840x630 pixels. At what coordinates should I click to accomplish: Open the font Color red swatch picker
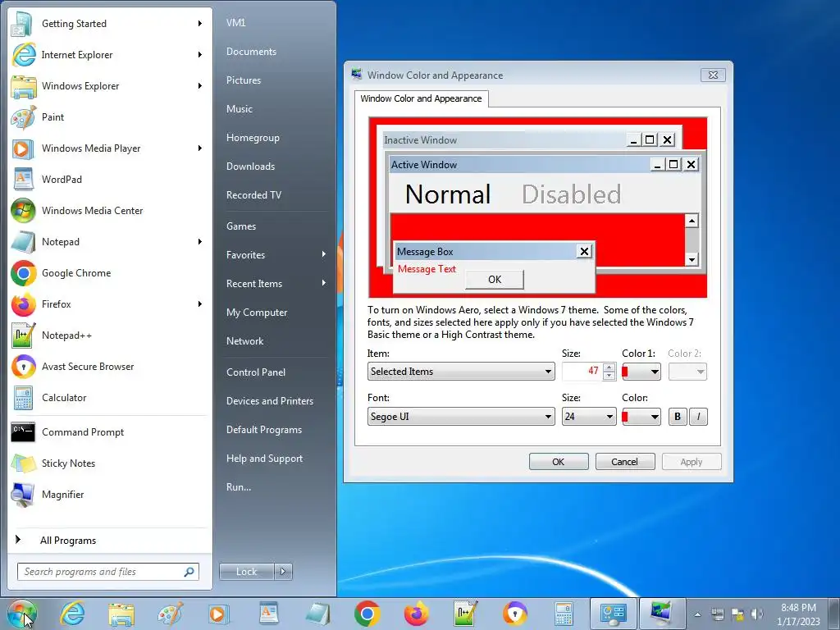click(x=641, y=416)
